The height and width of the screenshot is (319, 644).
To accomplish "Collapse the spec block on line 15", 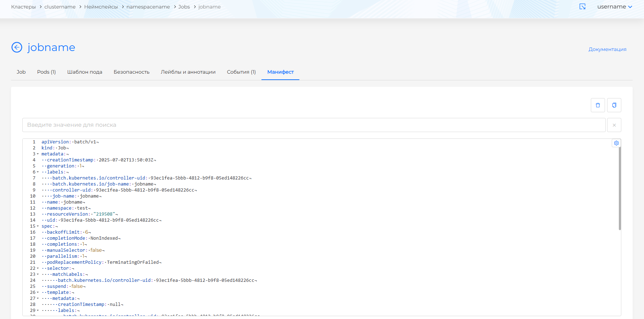I will tap(38, 226).
